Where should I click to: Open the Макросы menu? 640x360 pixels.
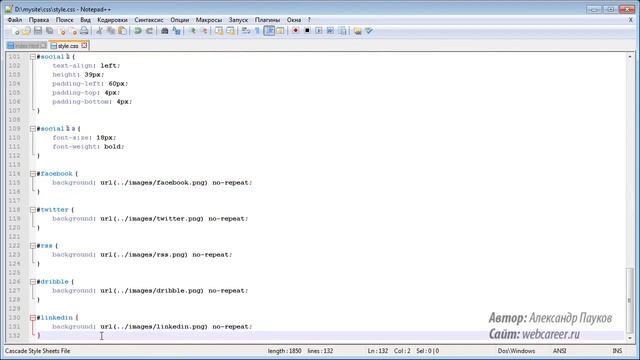pos(209,20)
